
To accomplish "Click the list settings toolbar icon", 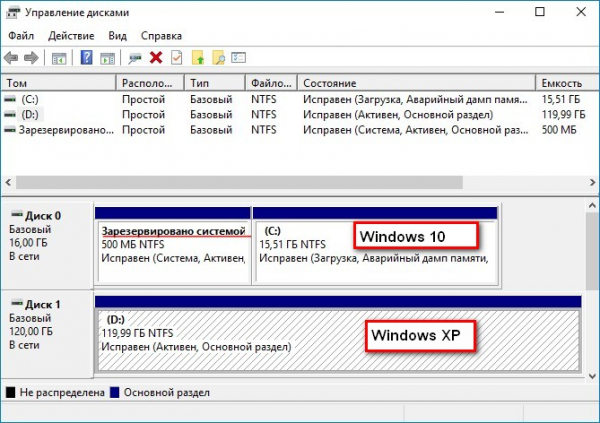I will click(x=238, y=58).
